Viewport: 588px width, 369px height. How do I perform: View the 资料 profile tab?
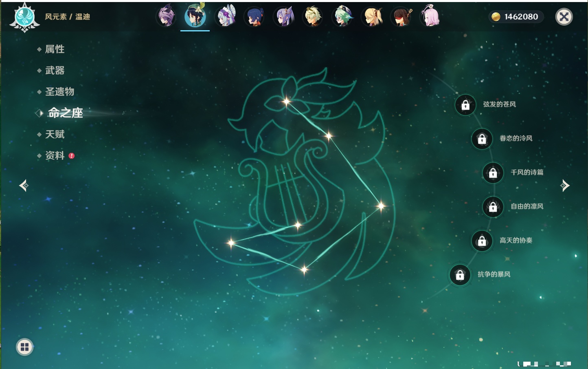pos(55,155)
